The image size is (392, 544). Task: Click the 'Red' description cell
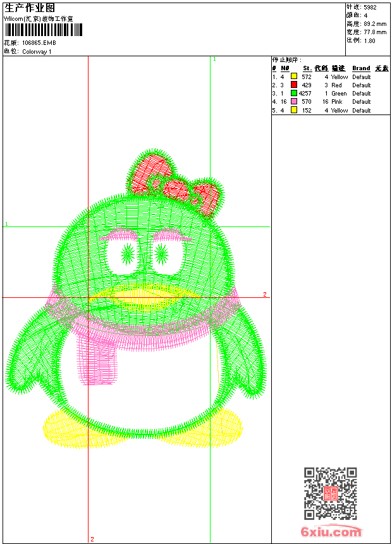coord(336,85)
